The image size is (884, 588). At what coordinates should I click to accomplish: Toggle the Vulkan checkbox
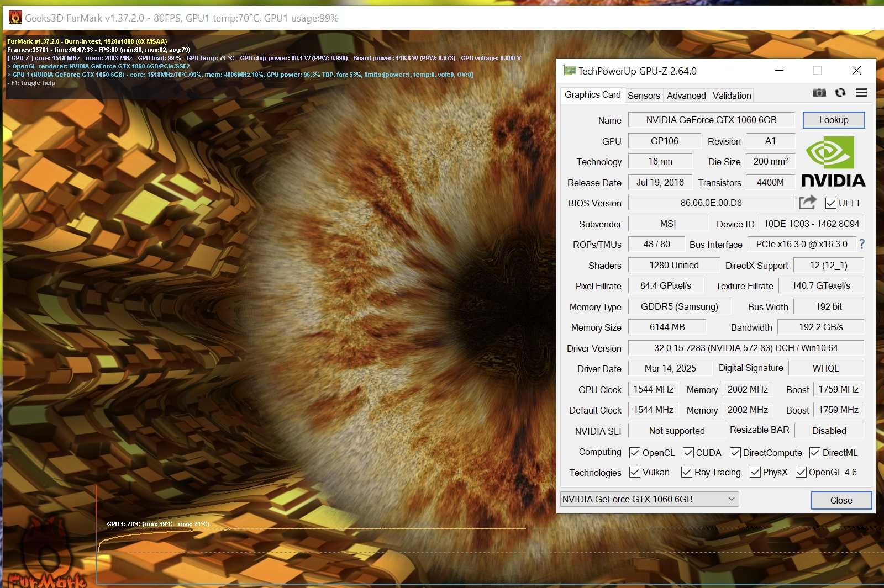coord(635,472)
